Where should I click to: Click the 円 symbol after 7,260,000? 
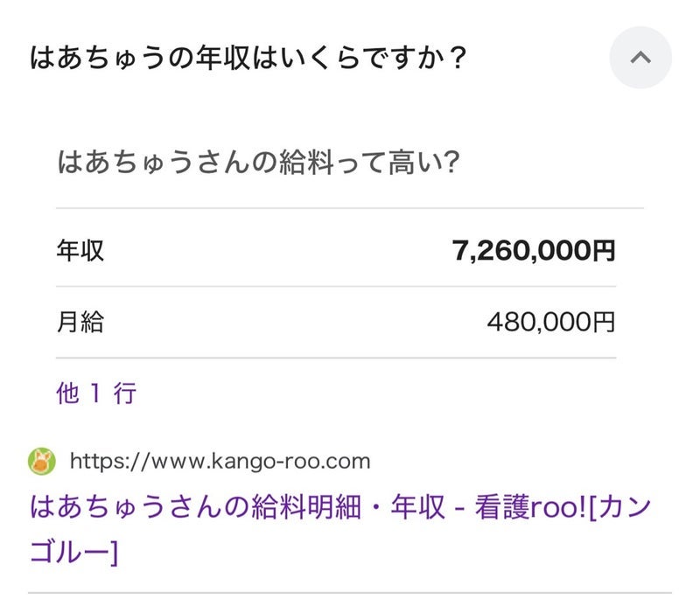click(605, 252)
